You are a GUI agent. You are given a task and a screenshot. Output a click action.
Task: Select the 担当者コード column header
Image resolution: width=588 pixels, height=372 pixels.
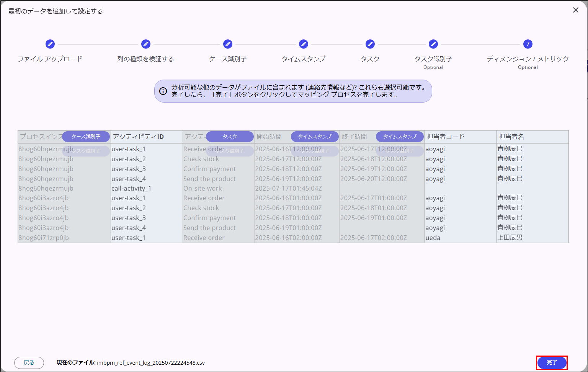pyautogui.click(x=446, y=137)
